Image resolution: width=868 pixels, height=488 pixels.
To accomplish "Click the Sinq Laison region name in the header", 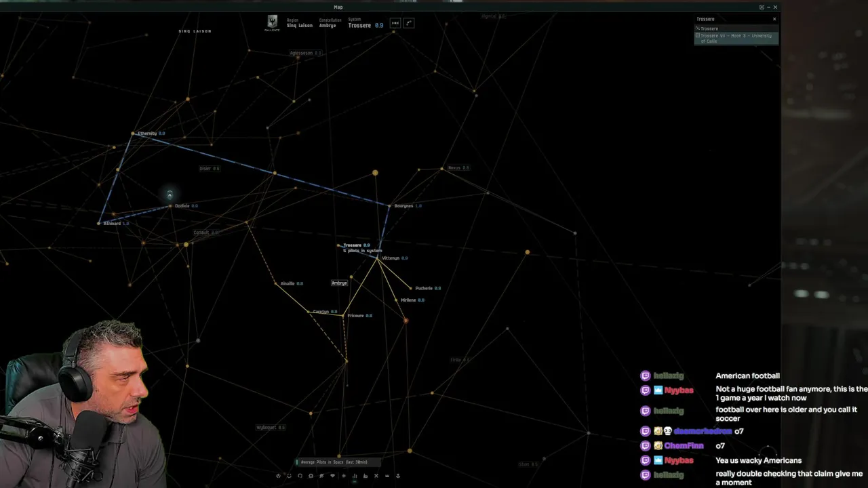I will pos(300,26).
